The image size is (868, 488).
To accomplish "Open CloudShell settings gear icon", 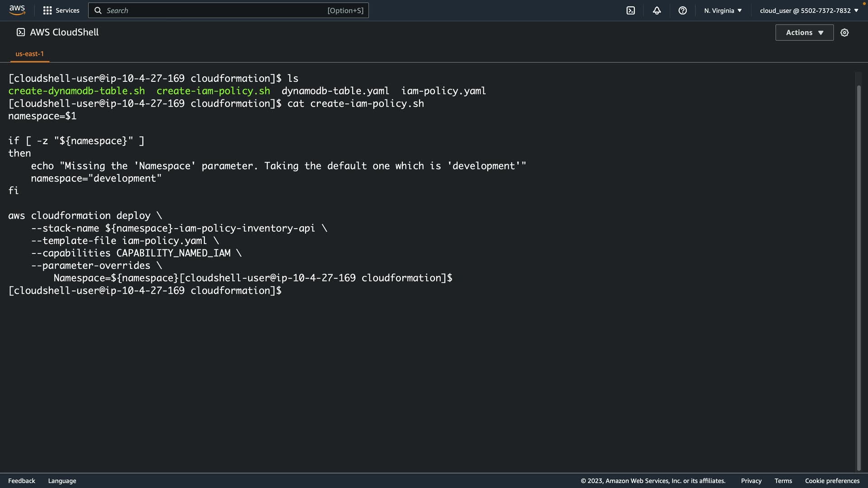I will coord(844,33).
